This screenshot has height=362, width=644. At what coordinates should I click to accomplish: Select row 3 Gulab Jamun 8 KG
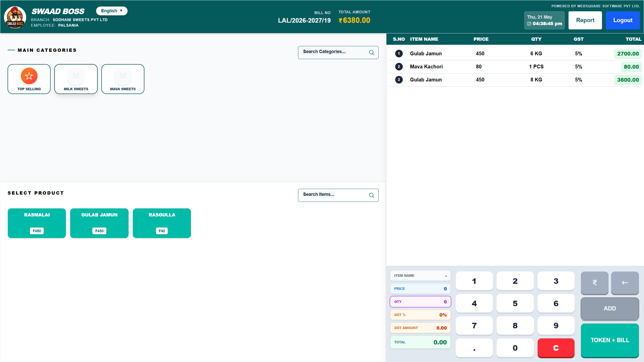coord(515,80)
